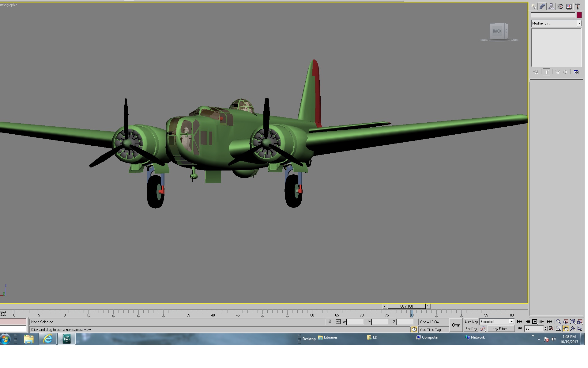This screenshot has height=368, width=588.
Task: Select the Orbit viewport tool
Action: tap(572, 329)
